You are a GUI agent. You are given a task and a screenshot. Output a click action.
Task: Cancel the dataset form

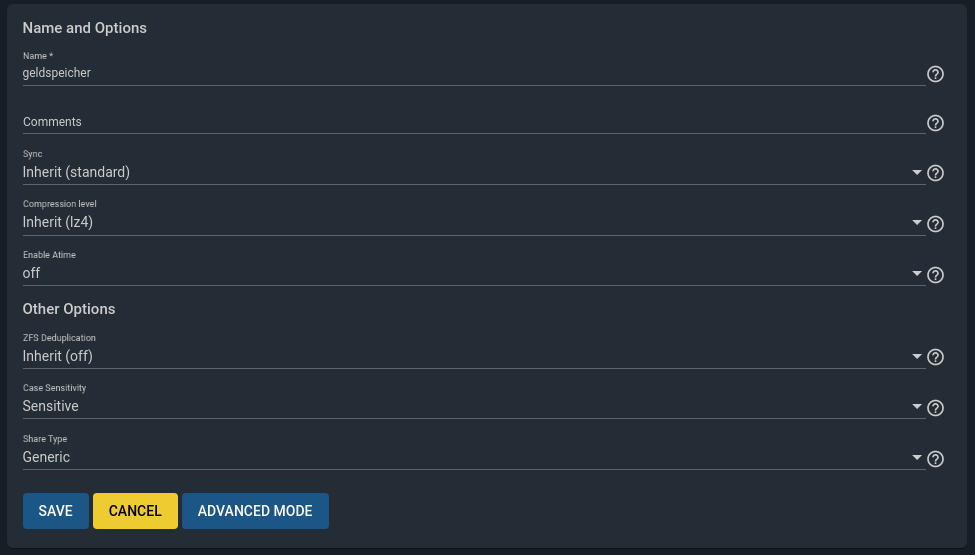click(135, 511)
